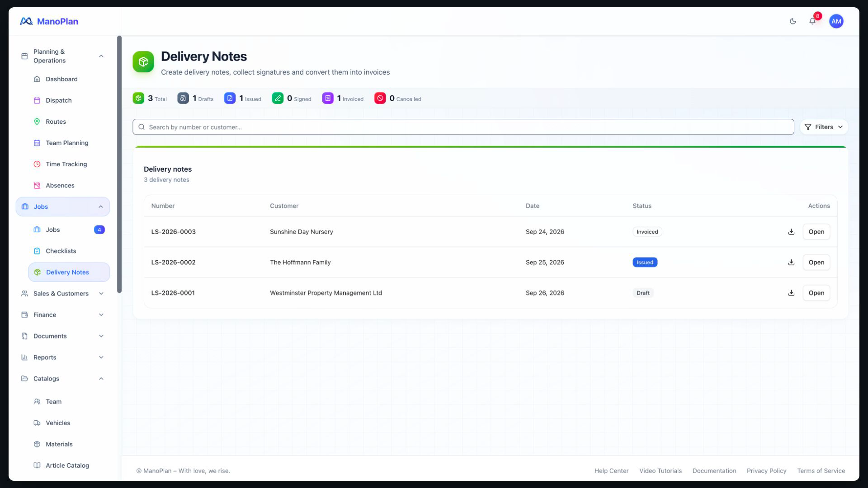This screenshot has width=868, height=488.
Task: Click the red Cancelled stat icon
Action: (380, 98)
